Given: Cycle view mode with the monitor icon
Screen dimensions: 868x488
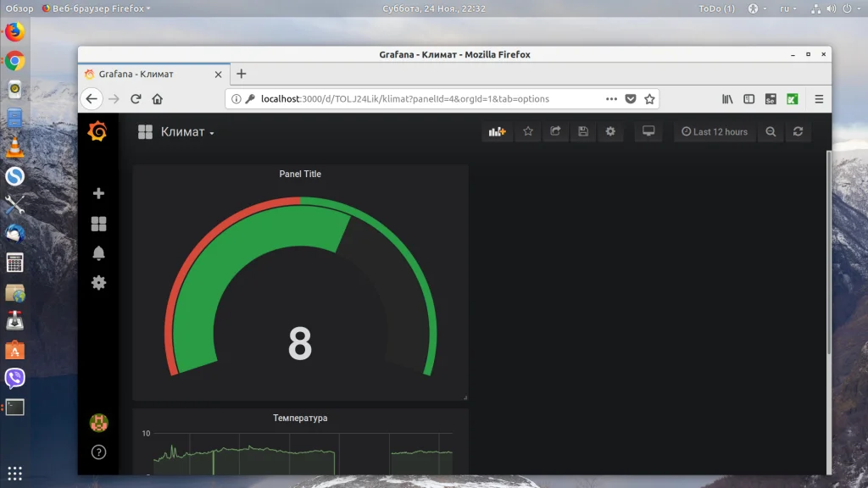Looking at the screenshot, I should [x=648, y=132].
